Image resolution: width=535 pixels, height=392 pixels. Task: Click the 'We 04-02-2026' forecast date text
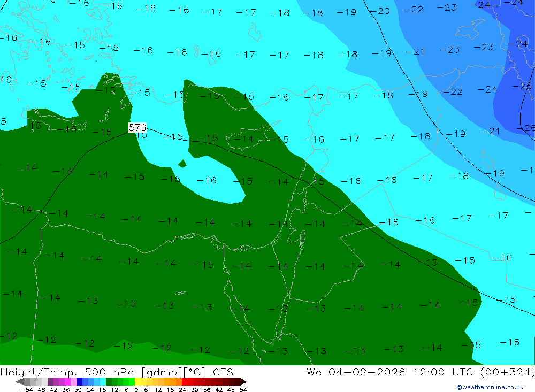[x=356, y=372]
